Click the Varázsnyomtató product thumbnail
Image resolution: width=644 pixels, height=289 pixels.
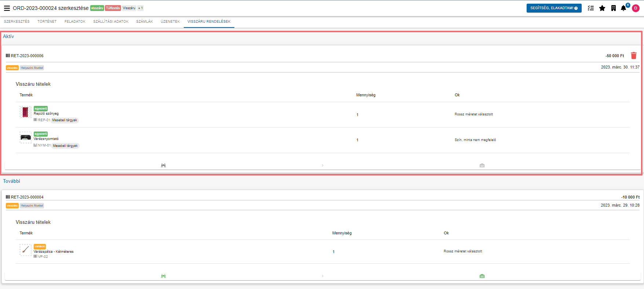(26, 138)
